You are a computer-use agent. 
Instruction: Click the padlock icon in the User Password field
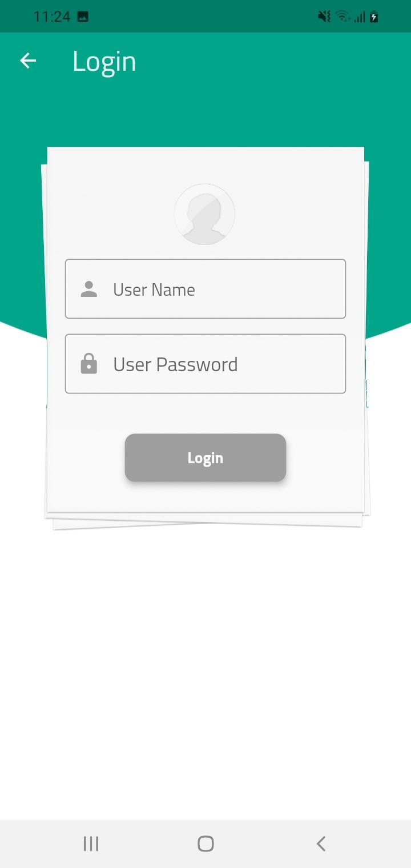(x=88, y=364)
